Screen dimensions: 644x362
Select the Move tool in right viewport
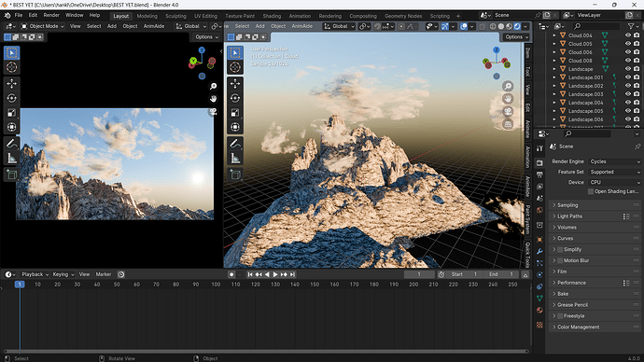point(235,84)
